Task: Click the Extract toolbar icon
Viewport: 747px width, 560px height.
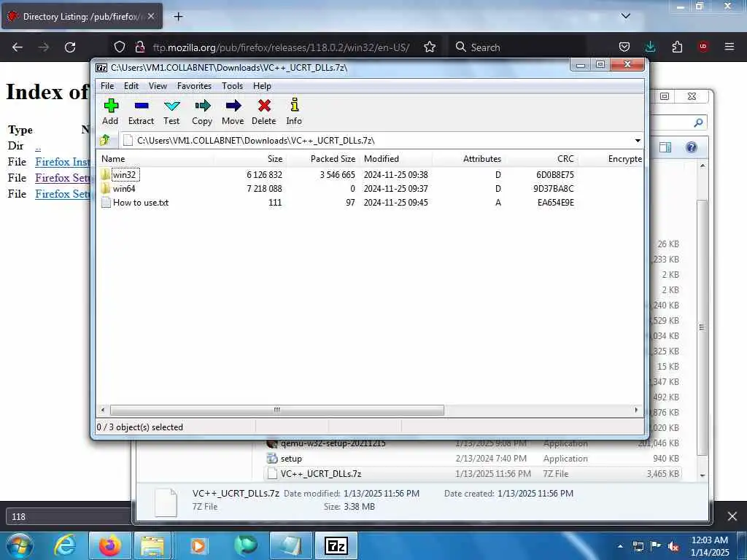Action: (141, 112)
